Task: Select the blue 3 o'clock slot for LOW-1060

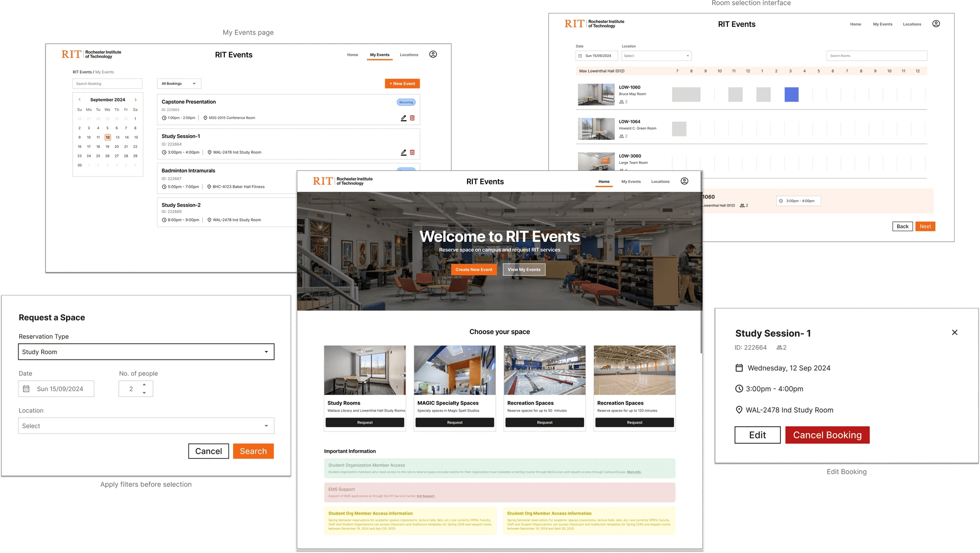Action: click(x=791, y=94)
